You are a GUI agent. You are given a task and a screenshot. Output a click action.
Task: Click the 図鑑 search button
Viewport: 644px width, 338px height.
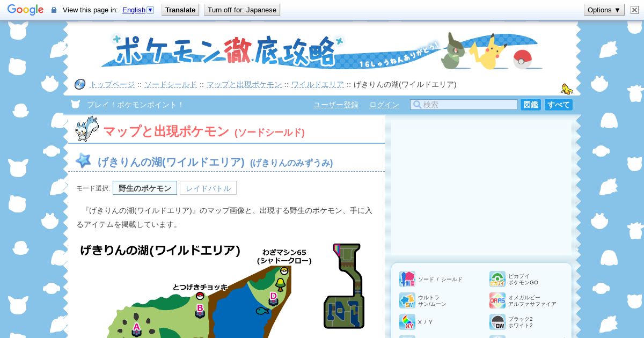pos(531,105)
